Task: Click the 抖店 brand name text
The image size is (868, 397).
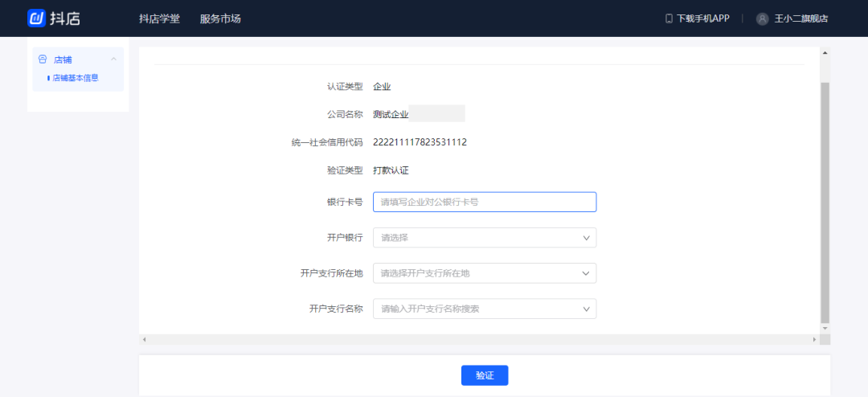Action: click(x=66, y=18)
